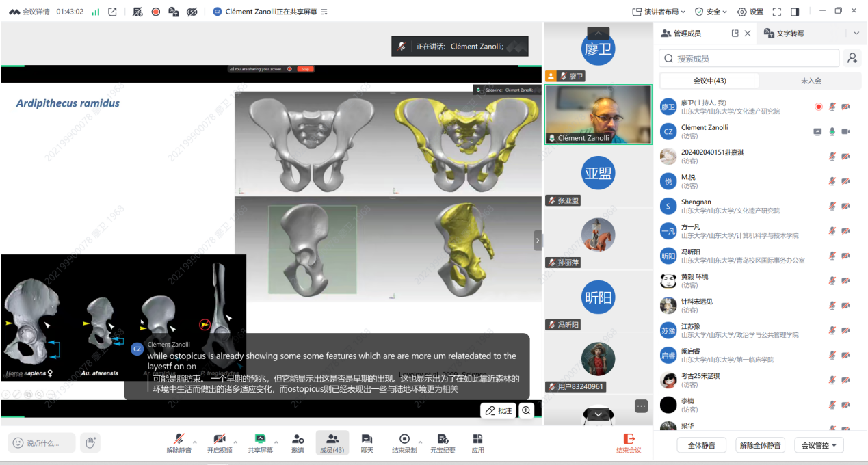
Task: Click the 共享屏幕 share screen icon
Action: pos(260,443)
